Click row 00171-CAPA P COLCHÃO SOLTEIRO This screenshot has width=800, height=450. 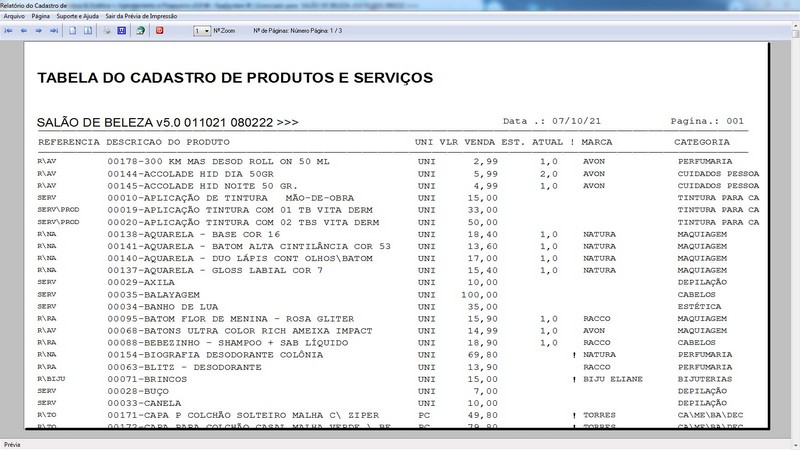tap(398, 415)
